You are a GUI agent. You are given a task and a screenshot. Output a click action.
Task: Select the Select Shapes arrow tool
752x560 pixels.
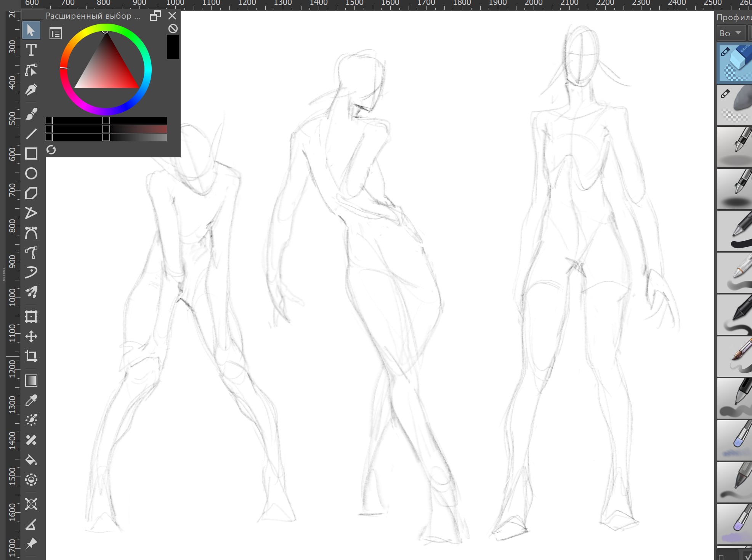[31, 30]
